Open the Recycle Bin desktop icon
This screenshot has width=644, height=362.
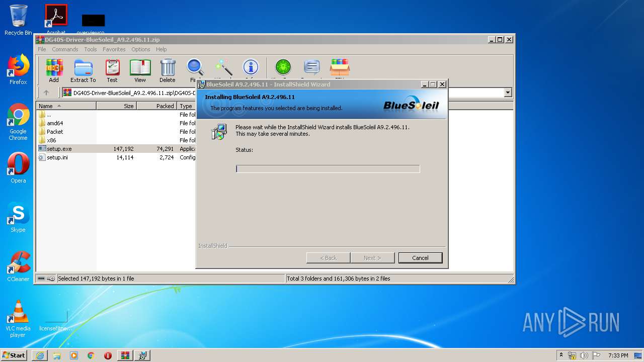coord(18,20)
